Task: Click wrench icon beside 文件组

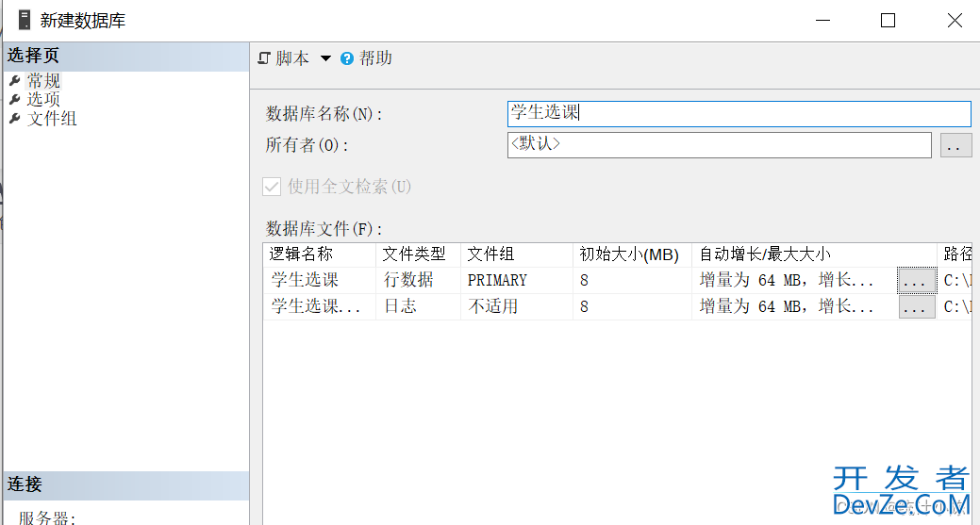Action: pos(14,118)
